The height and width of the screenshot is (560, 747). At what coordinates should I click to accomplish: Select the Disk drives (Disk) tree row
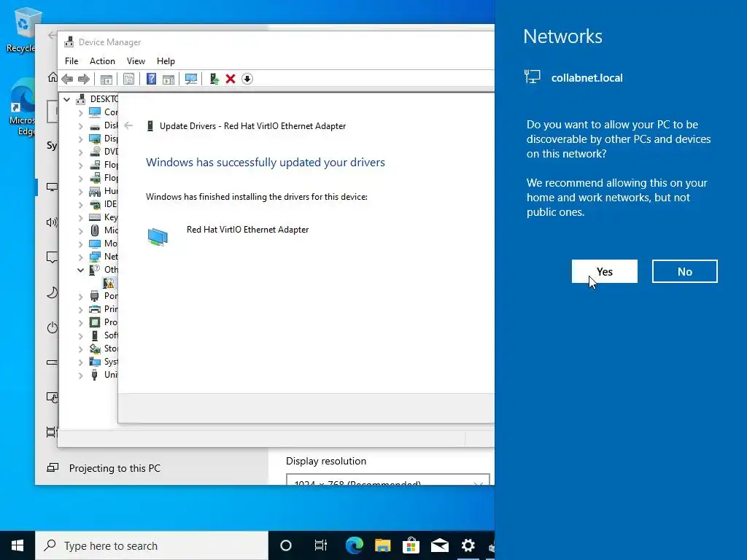[103, 125]
